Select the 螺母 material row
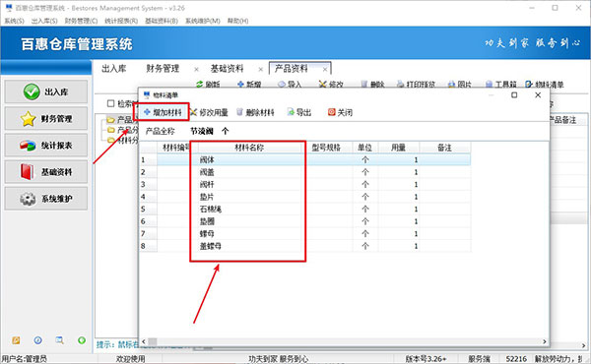 [305, 234]
